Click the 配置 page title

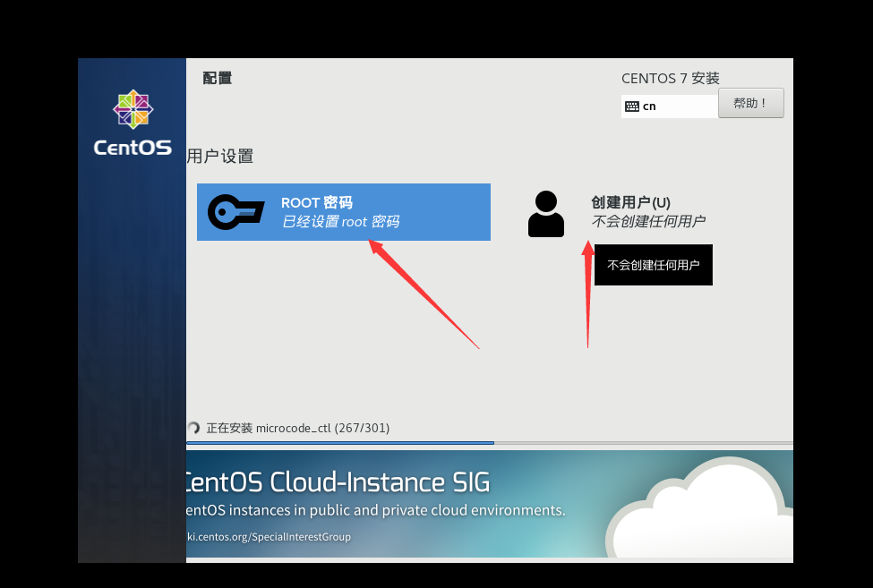pos(218,78)
